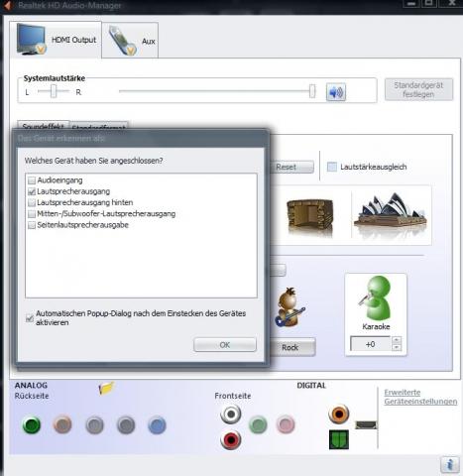Click the green rear analog jack
This screenshot has width=463, height=476.
pyautogui.click(x=32, y=424)
